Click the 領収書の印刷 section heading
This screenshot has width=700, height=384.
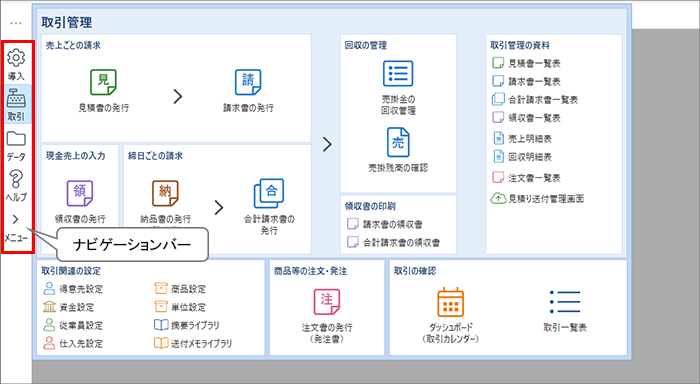click(x=370, y=206)
